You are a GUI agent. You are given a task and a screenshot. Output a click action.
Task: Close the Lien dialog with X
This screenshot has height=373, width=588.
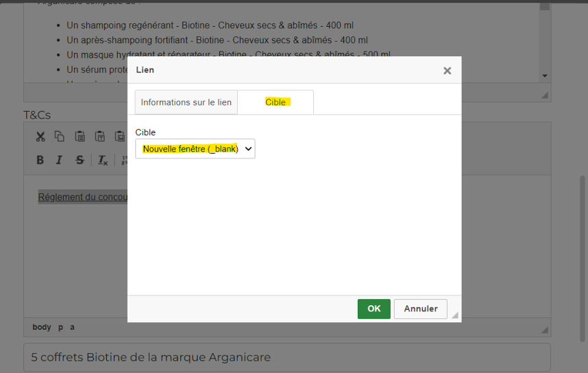click(447, 71)
